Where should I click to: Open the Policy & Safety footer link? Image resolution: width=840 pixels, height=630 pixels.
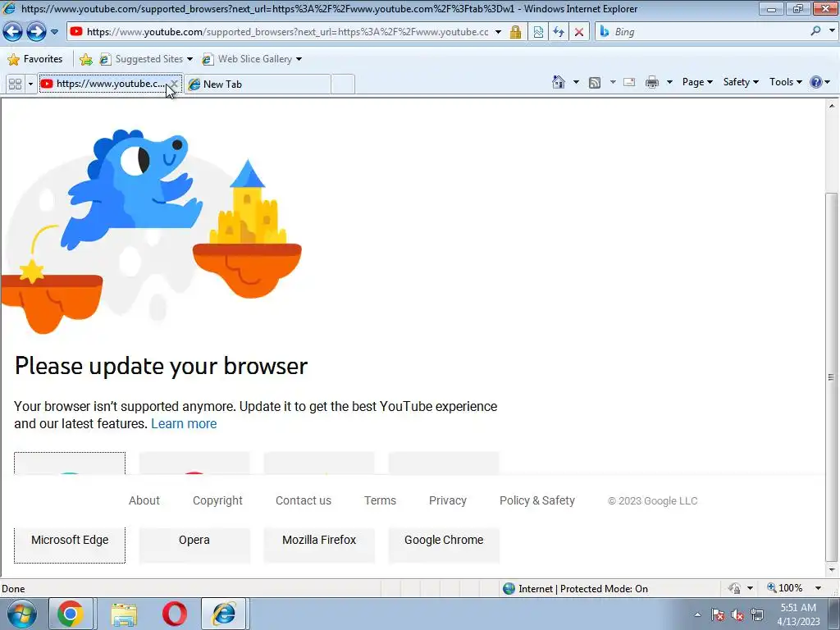(x=536, y=500)
